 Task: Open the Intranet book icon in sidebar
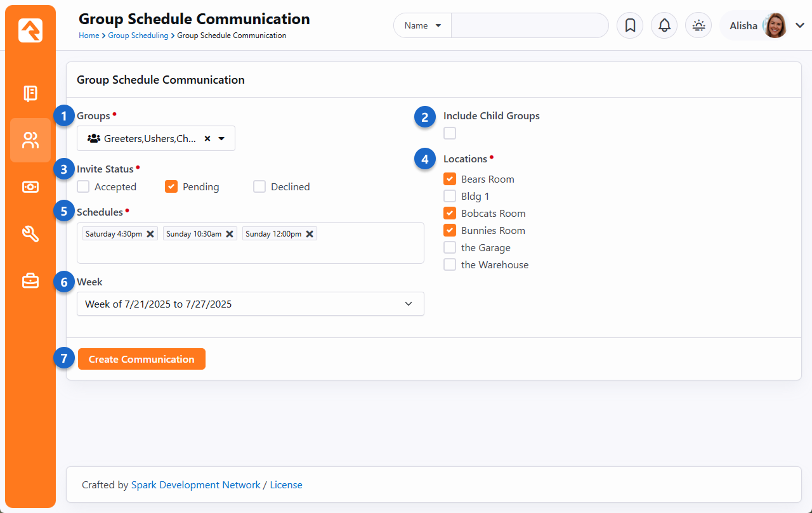click(x=30, y=94)
